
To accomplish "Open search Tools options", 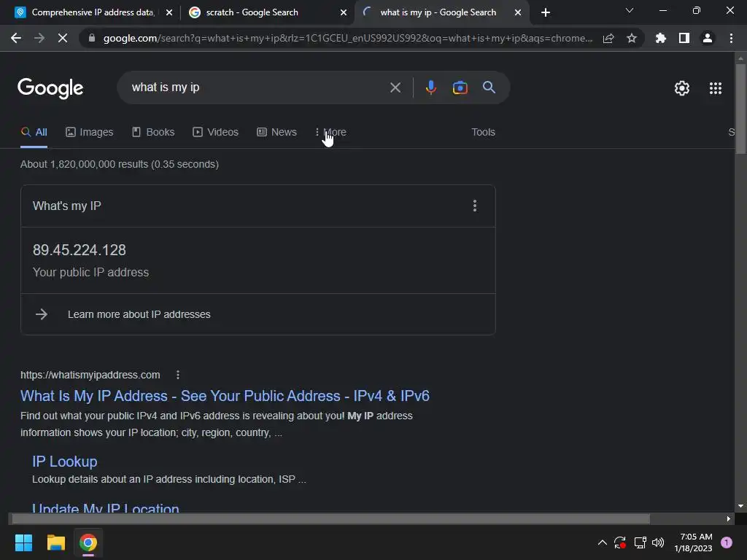I will point(483,132).
